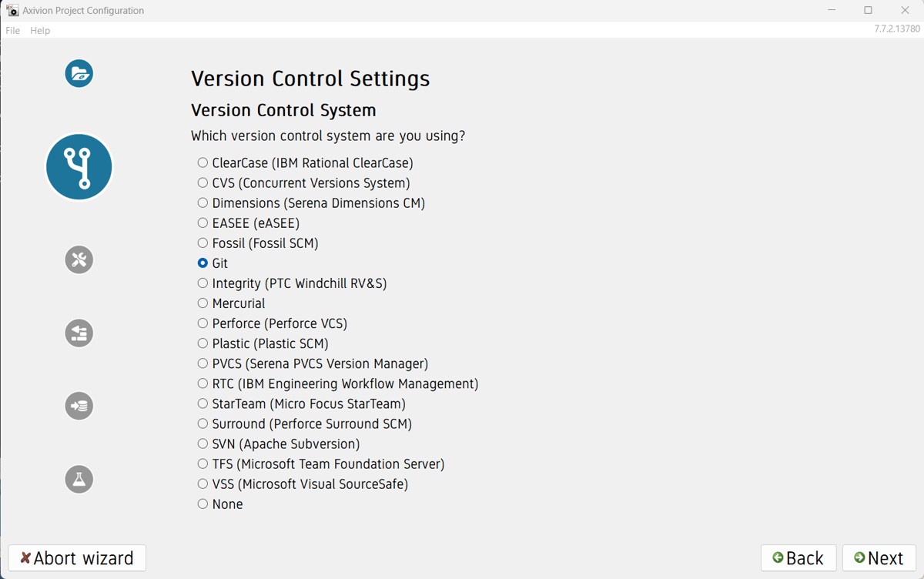Screen dimensions: 924x579
Task: Choose Mercurial as version control system
Action: click(x=203, y=303)
